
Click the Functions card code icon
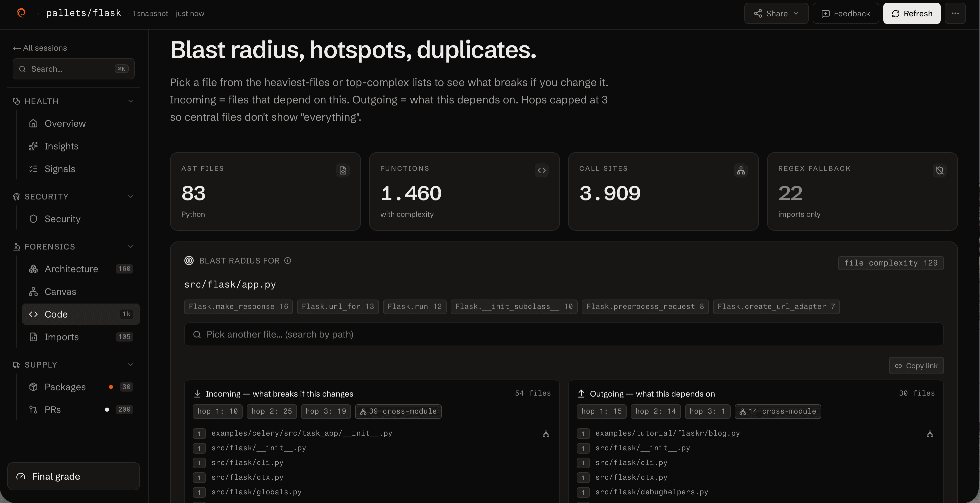tap(542, 170)
